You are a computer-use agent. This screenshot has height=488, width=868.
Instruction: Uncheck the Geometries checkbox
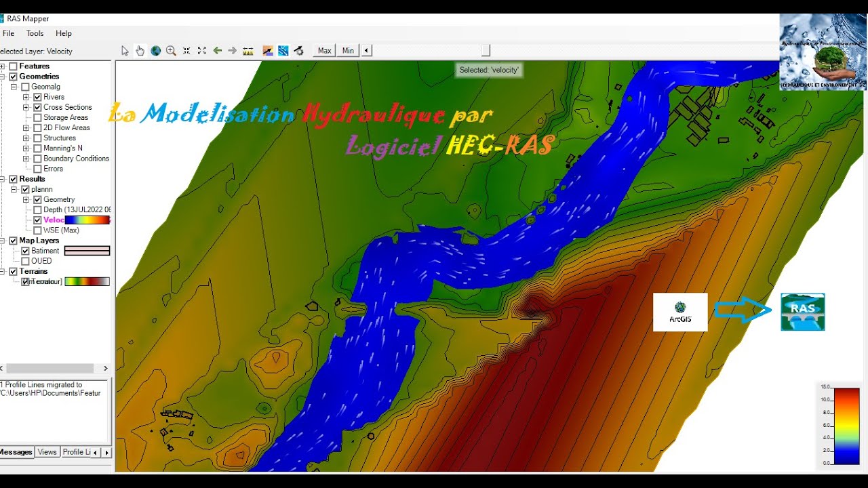click(x=13, y=77)
